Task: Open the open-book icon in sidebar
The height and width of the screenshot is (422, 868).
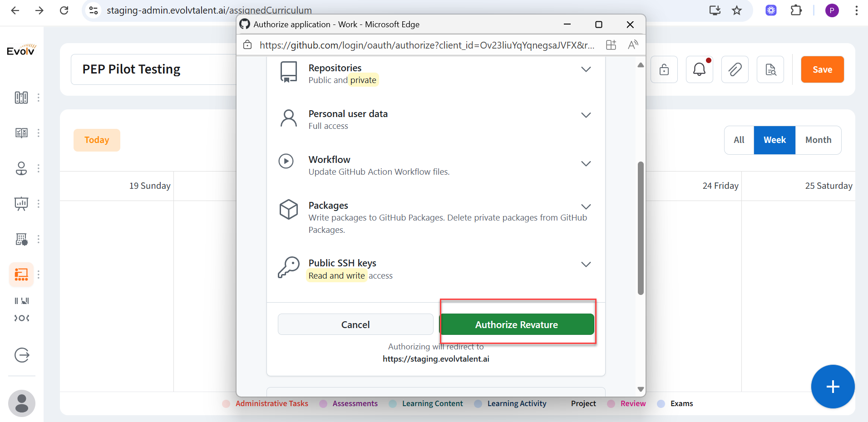Action: 21,133
